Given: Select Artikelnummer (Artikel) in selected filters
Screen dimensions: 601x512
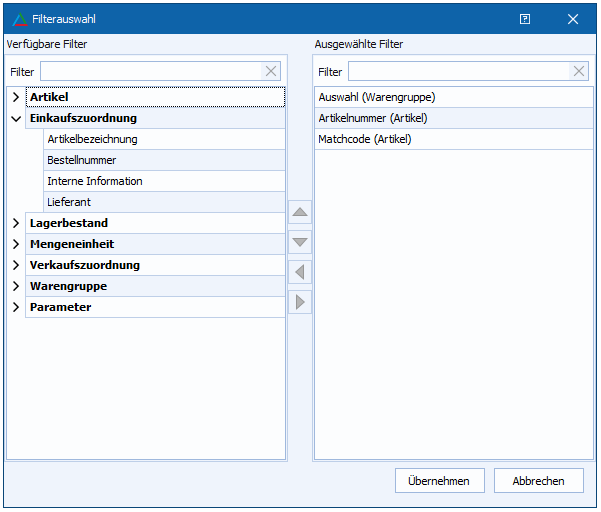Looking at the screenshot, I should [x=373, y=118].
